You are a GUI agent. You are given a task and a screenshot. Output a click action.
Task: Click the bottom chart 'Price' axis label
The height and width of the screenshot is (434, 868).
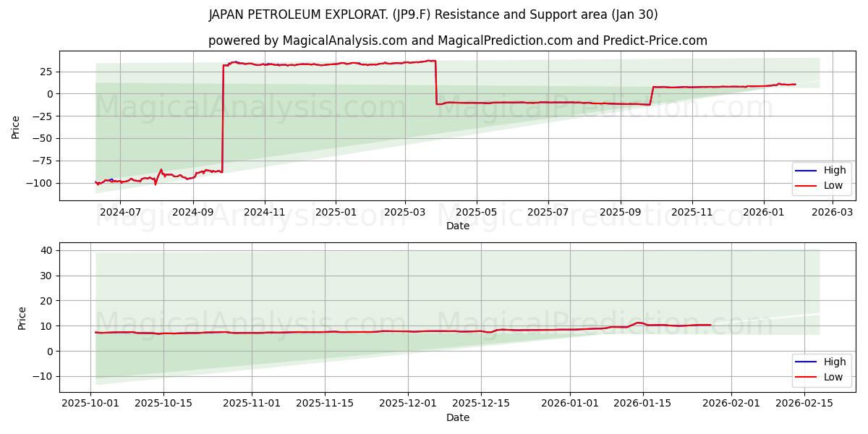22,318
